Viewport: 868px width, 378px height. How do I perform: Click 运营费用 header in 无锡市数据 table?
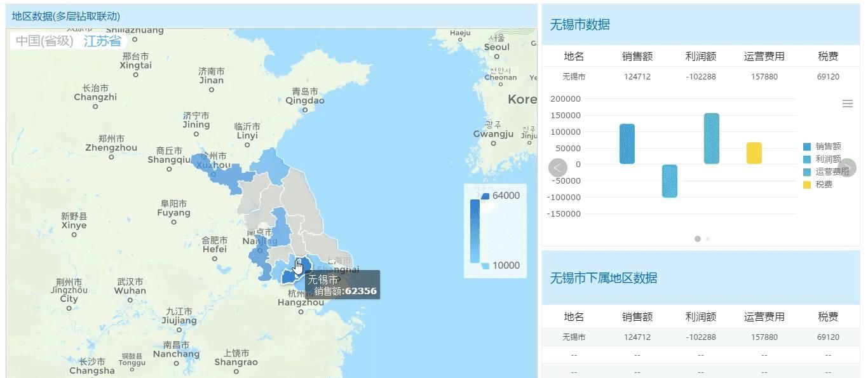pos(764,57)
